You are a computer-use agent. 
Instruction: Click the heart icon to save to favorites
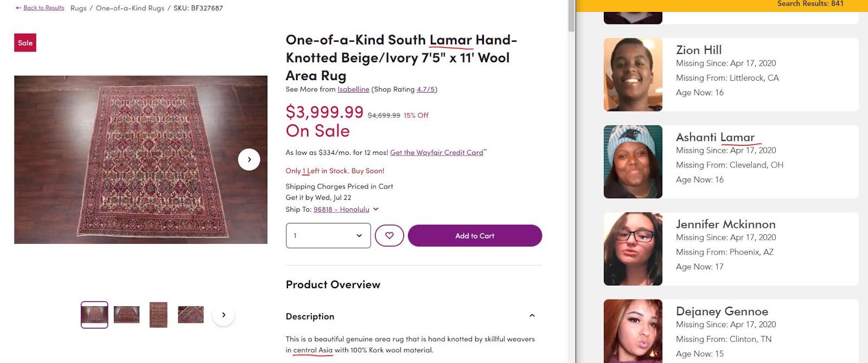coord(389,236)
